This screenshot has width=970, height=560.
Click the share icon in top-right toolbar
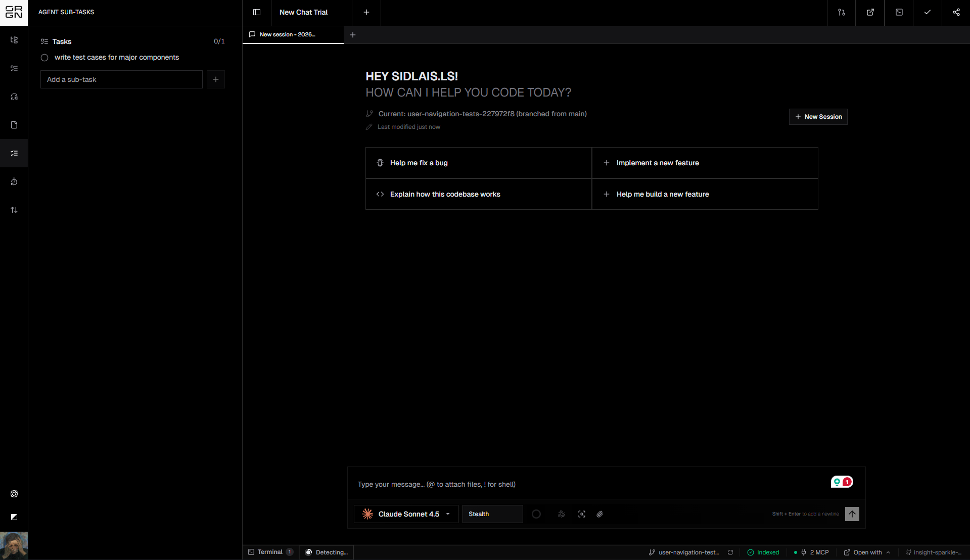coord(956,12)
